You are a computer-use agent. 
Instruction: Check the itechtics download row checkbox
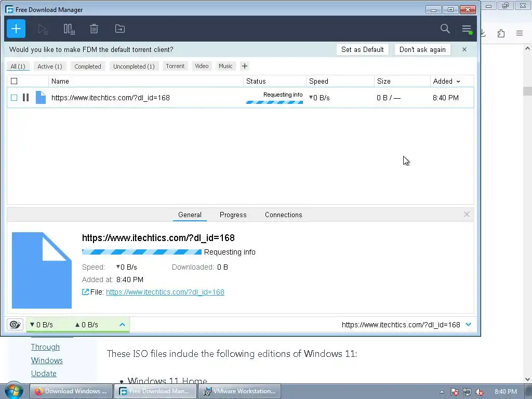(14, 98)
